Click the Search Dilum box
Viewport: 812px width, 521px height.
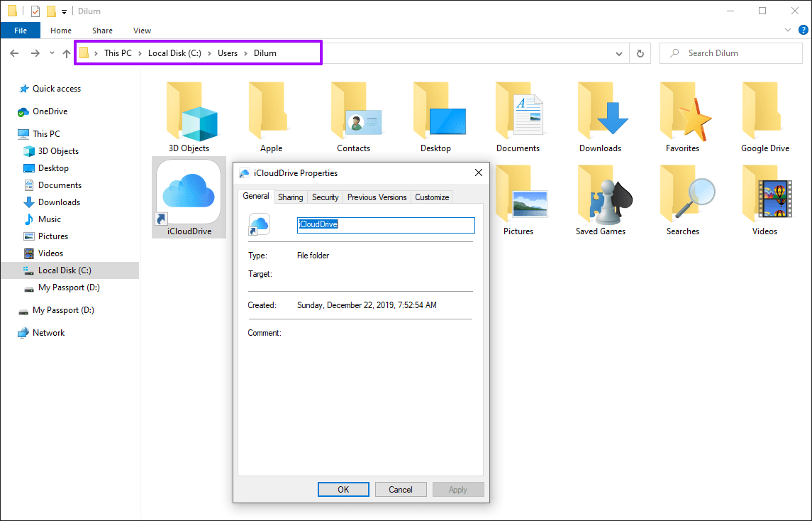click(730, 53)
